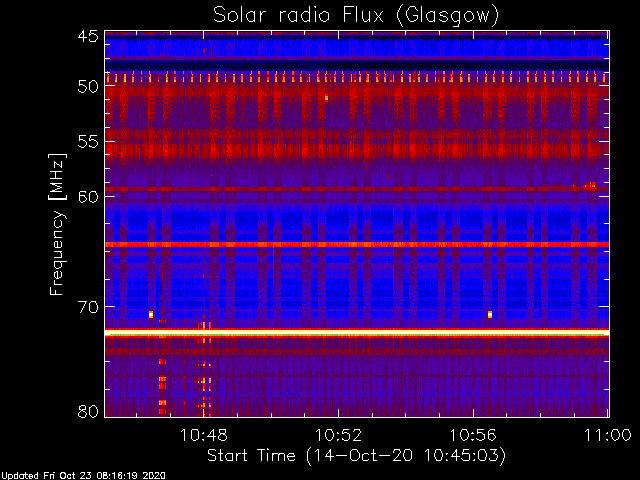Click the '55' frequency tick label
The width and height of the screenshot is (640, 480).
pos(88,142)
